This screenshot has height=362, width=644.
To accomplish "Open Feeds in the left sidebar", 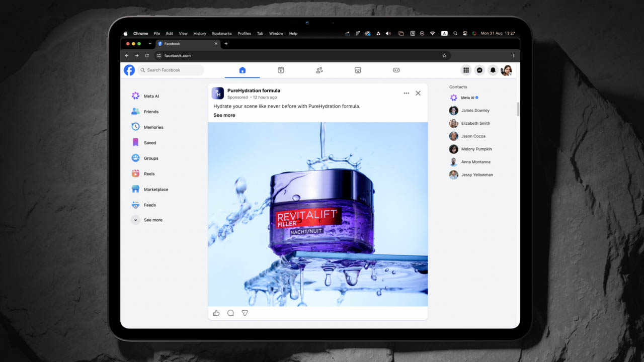I will click(144, 205).
